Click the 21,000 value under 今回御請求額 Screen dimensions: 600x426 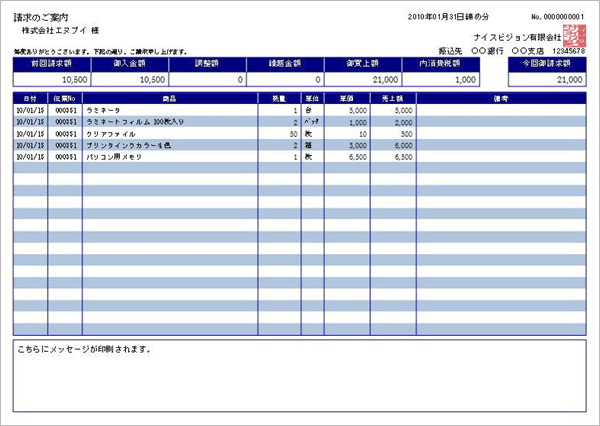tap(570, 80)
